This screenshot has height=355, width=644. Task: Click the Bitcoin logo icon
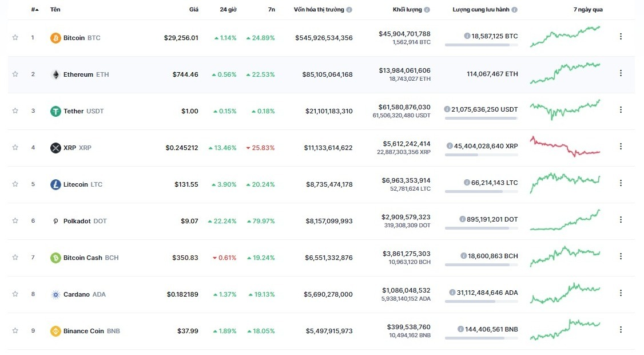point(55,38)
